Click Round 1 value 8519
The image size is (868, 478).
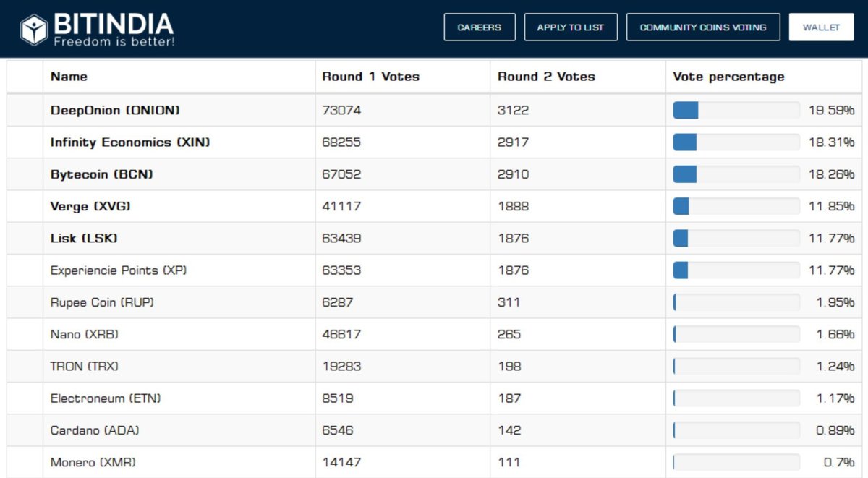338,398
